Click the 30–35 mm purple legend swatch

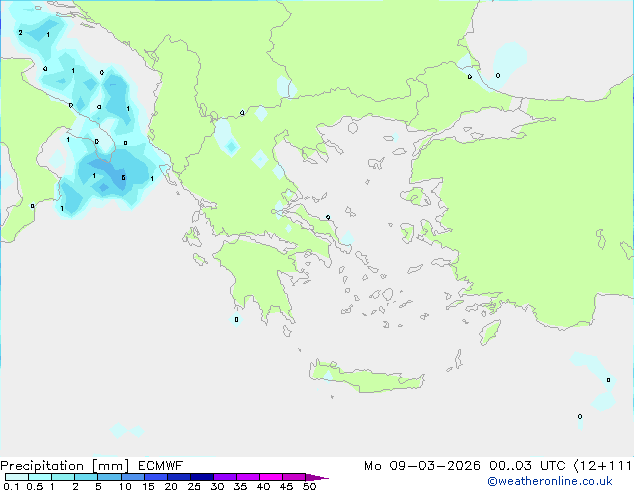(x=224, y=477)
